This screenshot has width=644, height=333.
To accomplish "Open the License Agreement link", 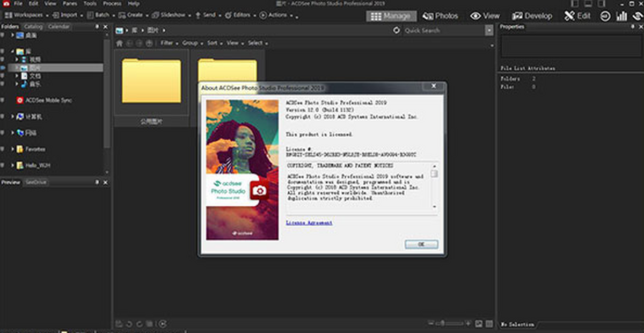I will pyautogui.click(x=309, y=222).
